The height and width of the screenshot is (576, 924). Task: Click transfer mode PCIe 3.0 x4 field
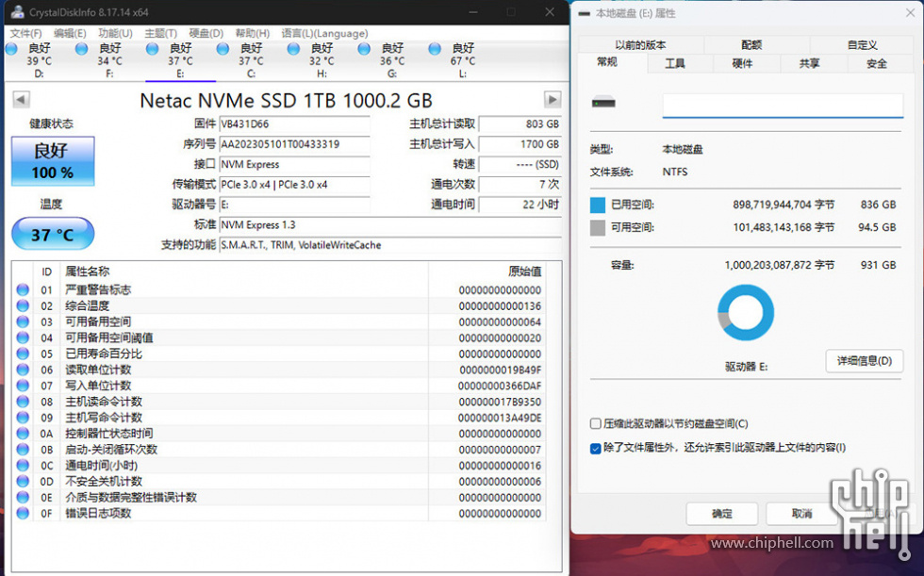pos(294,185)
